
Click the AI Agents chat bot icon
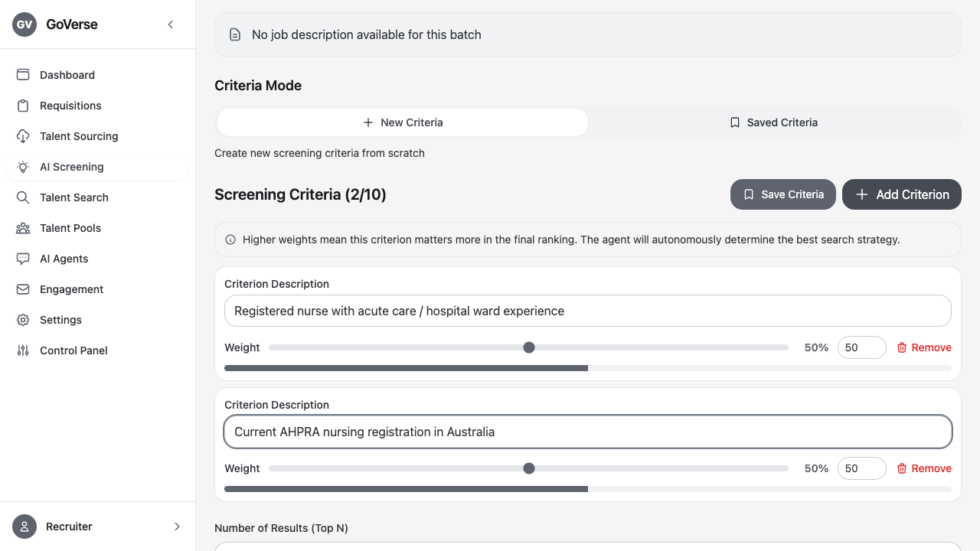pos(23,259)
